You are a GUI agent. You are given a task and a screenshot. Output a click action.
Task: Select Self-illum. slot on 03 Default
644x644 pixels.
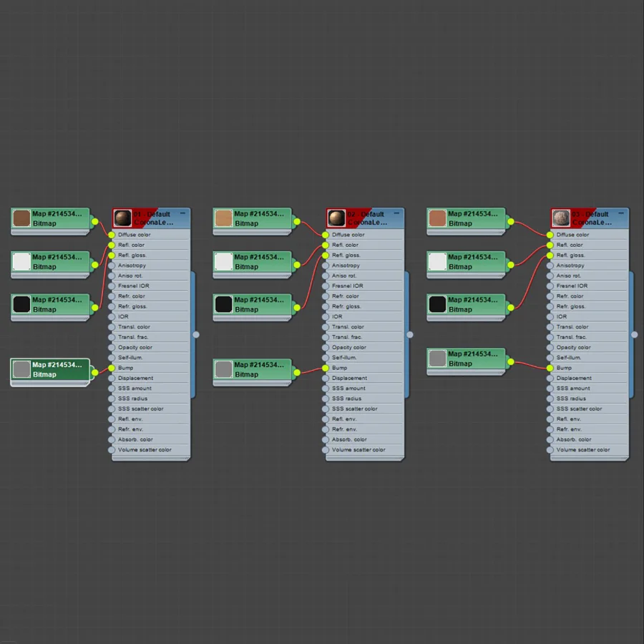589,358
